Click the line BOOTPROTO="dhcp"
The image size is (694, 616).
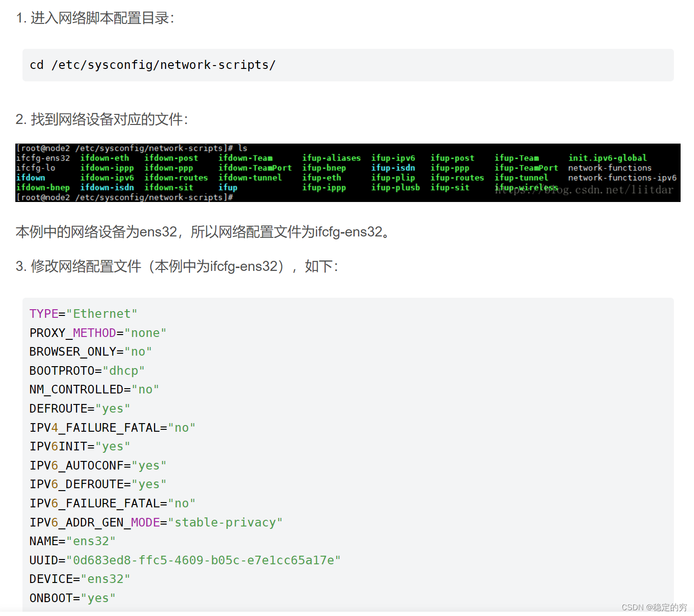pos(87,371)
